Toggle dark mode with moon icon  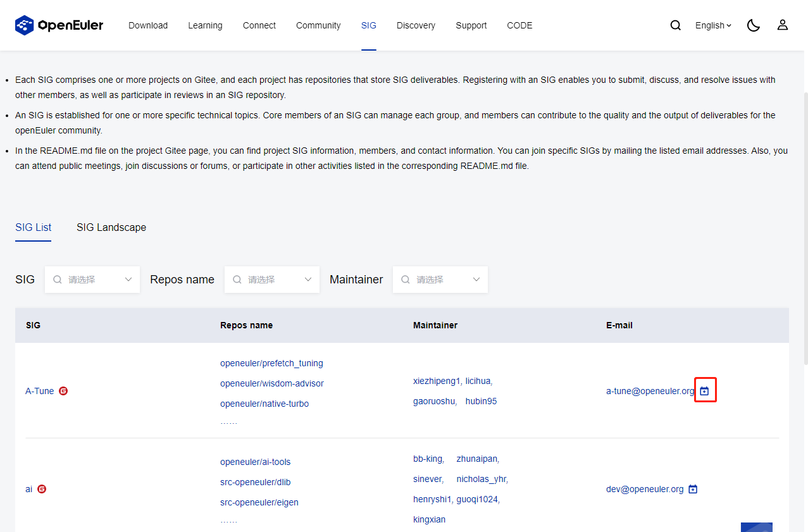pyautogui.click(x=753, y=25)
